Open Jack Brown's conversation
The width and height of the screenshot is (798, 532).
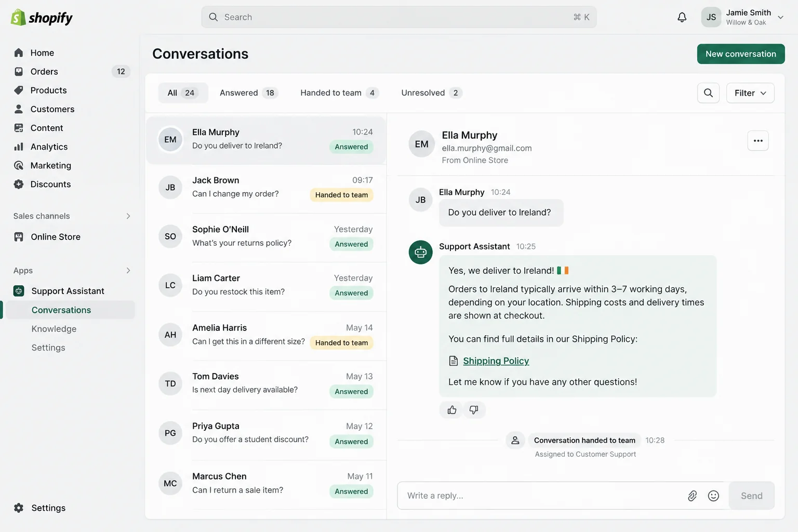pyautogui.click(x=266, y=188)
